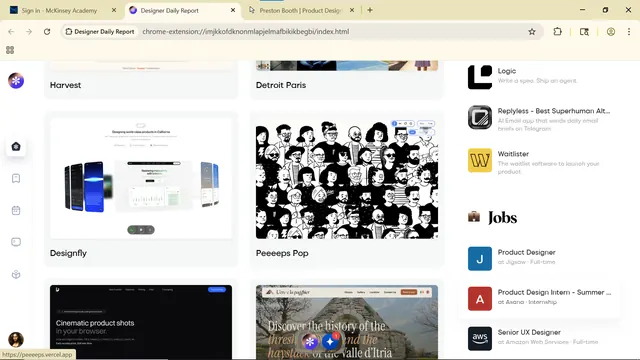Click the red Asana A company logo

point(480,299)
